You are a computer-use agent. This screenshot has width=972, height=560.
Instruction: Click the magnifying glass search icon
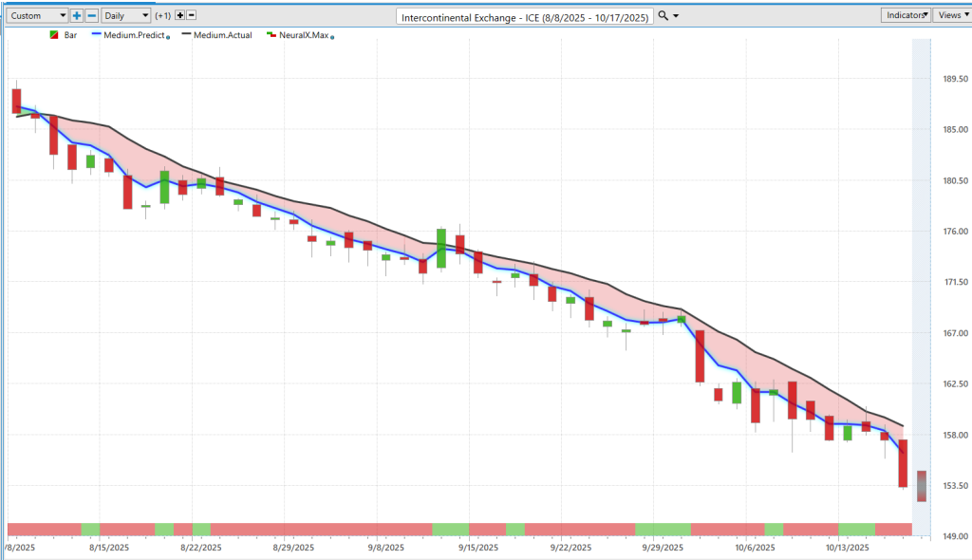coord(663,16)
